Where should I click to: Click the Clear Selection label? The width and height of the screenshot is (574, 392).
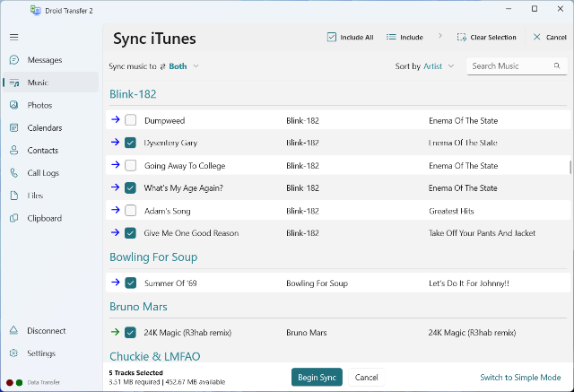pyautogui.click(x=493, y=38)
